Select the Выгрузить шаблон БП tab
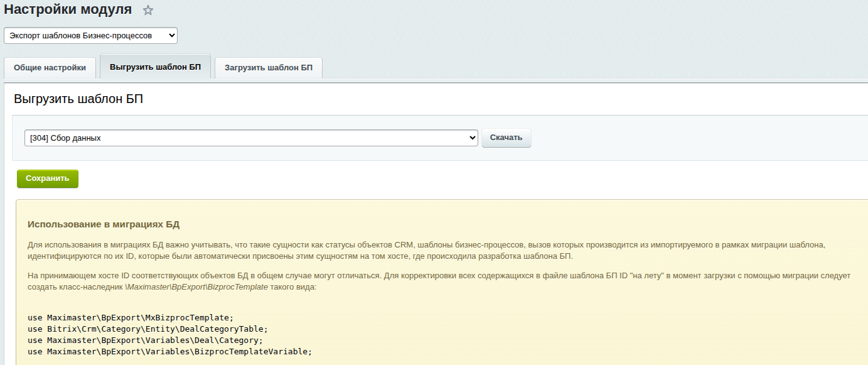868x365 pixels. coord(155,67)
